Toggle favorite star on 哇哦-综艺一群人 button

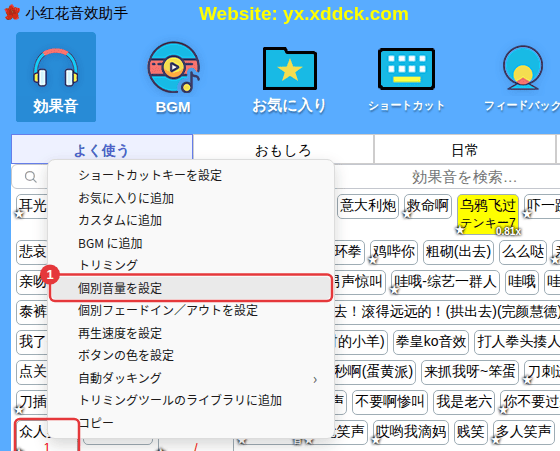pyautogui.click(x=394, y=290)
